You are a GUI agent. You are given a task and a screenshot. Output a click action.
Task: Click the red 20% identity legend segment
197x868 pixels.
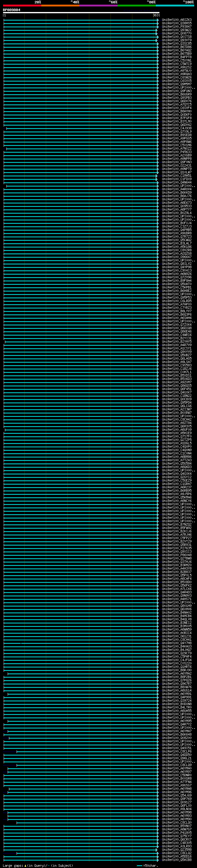point(22,6)
